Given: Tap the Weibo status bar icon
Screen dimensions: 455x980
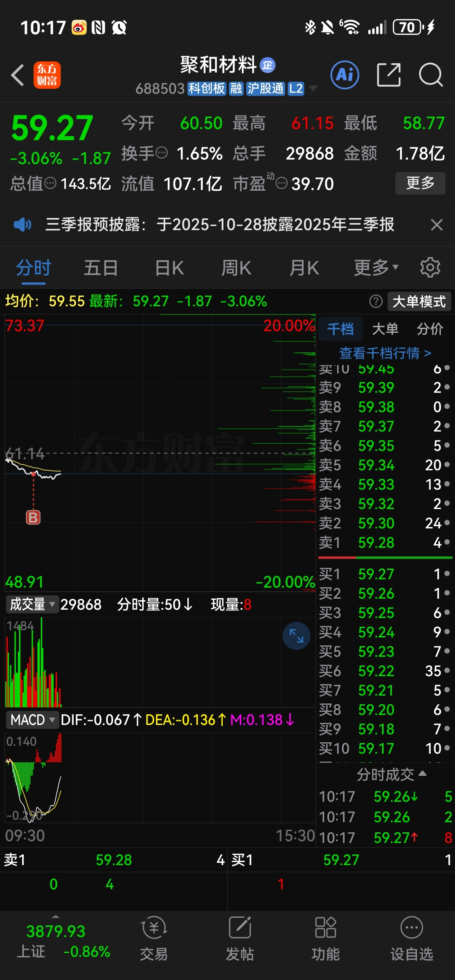Looking at the screenshot, I should click(79, 27).
